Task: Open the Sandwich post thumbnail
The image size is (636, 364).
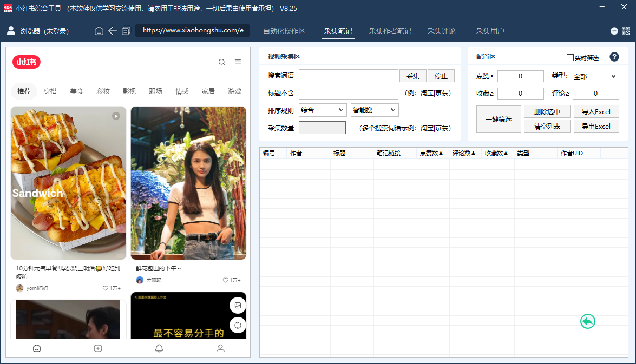Action: pos(68,183)
